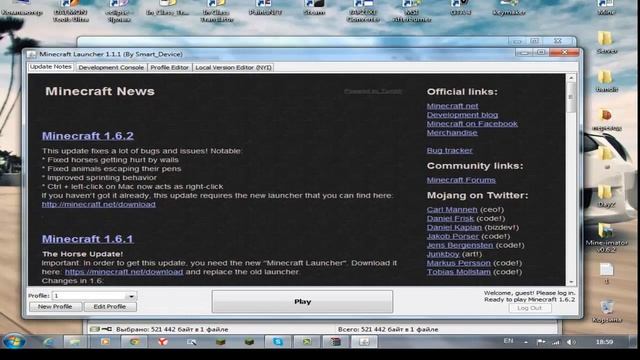Open Daniel Kaplan's Twitter link
640x360 pixels.
[x=454, y=227]
